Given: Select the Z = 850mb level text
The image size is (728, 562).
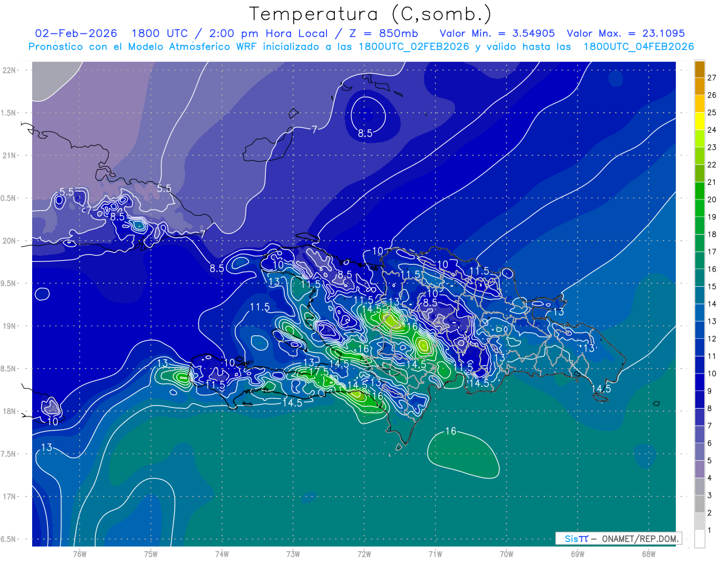Looking at the screenshot, I should click(381, 33).
